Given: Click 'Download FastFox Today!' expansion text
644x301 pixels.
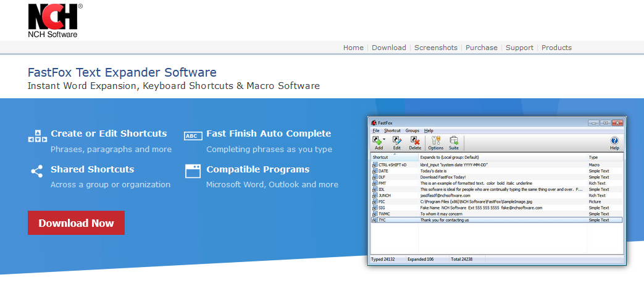Looking at the screenshot, I should point(443,177).
